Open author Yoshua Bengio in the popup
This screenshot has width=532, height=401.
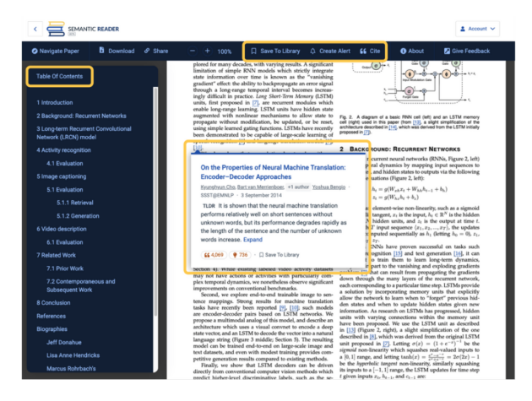pyautogui.click(x=328, y=187)
